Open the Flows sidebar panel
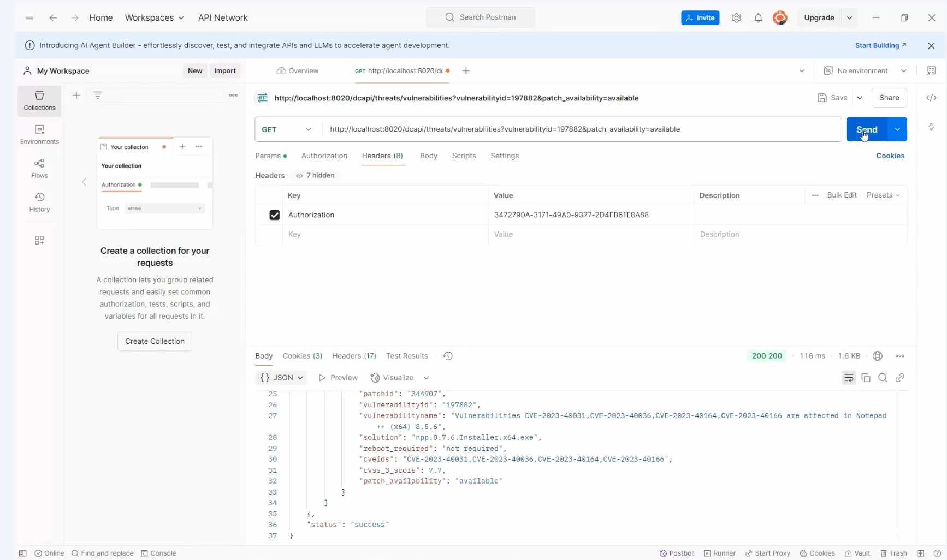The height and width of the screenshot is (560, 947). (x=39, y=169)
